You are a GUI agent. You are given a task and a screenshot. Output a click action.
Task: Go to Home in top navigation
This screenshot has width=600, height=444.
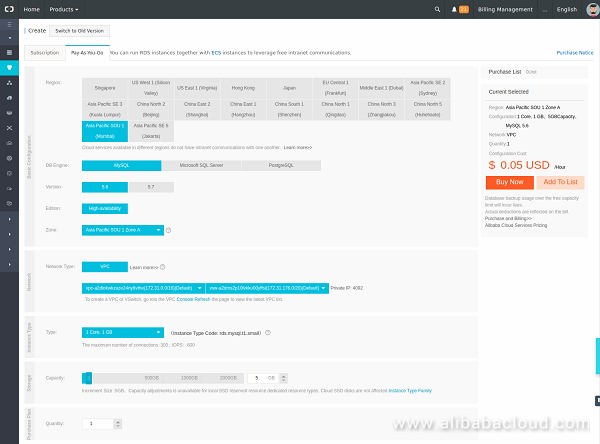(31, 10)
